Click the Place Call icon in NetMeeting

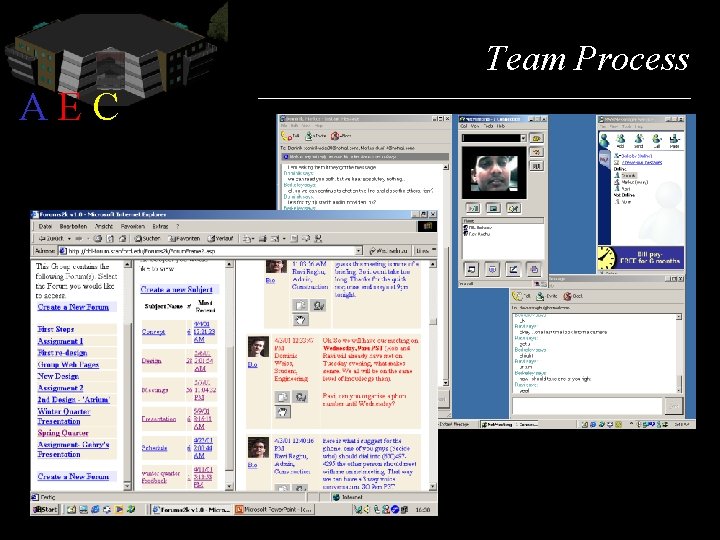point(536,138)
